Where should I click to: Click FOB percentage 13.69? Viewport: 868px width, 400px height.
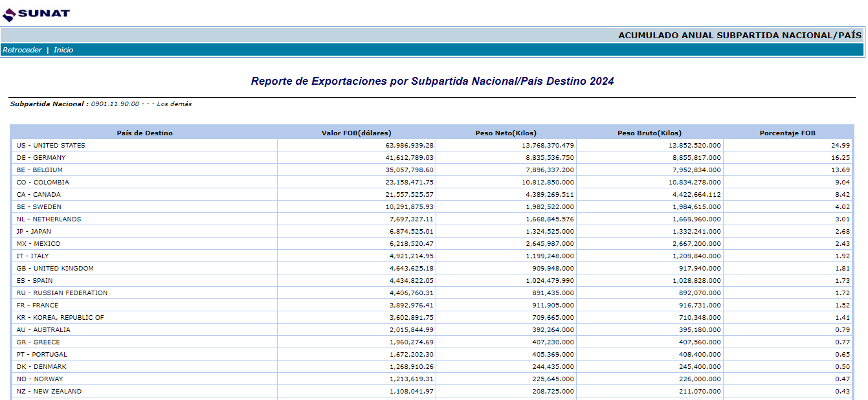click(x=842, y=170)
